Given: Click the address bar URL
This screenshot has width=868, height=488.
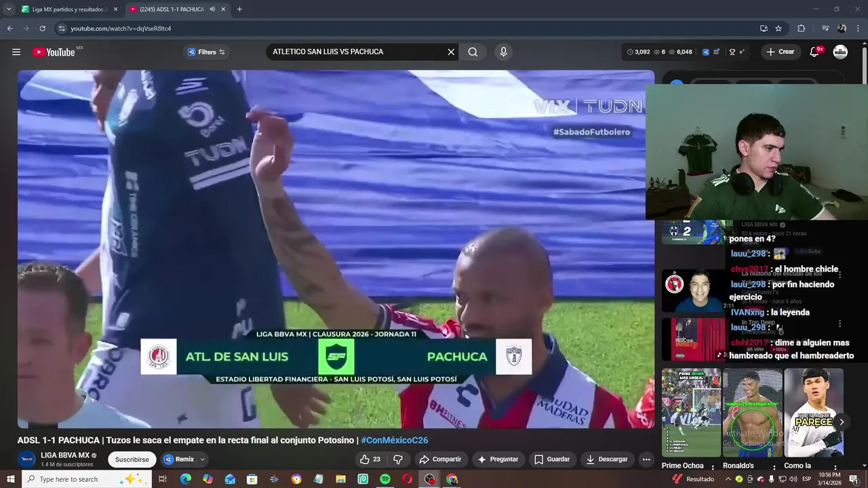Looking at the screenshot, I should pos(121,28).
